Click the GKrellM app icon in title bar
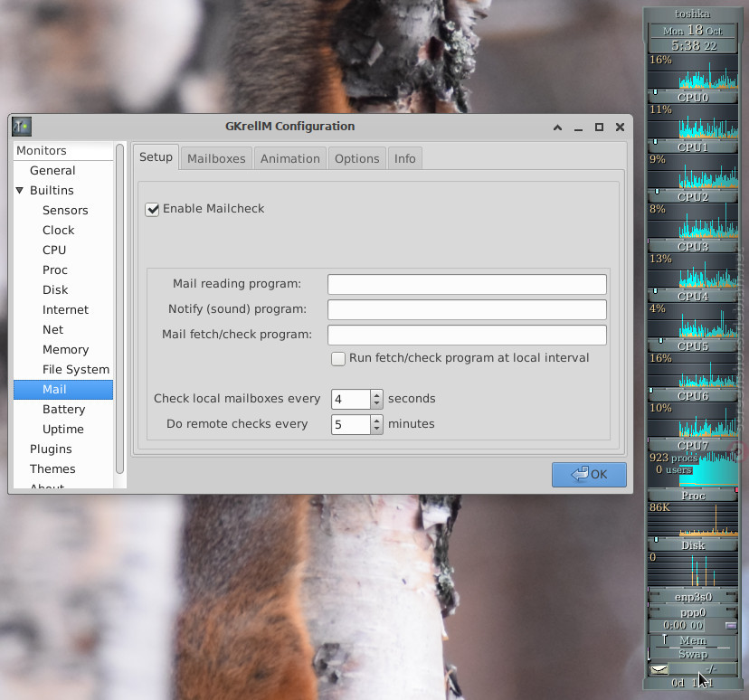The image size is (749, 700). pos(22,127)
